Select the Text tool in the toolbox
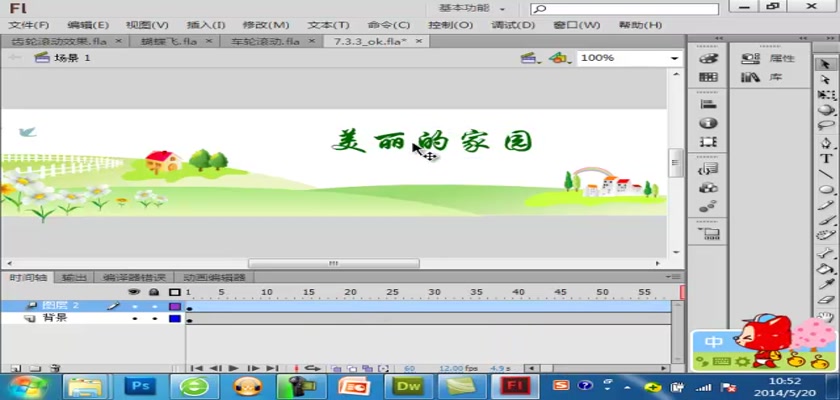This screenshot has width=840, height=400. click(826, 157)
